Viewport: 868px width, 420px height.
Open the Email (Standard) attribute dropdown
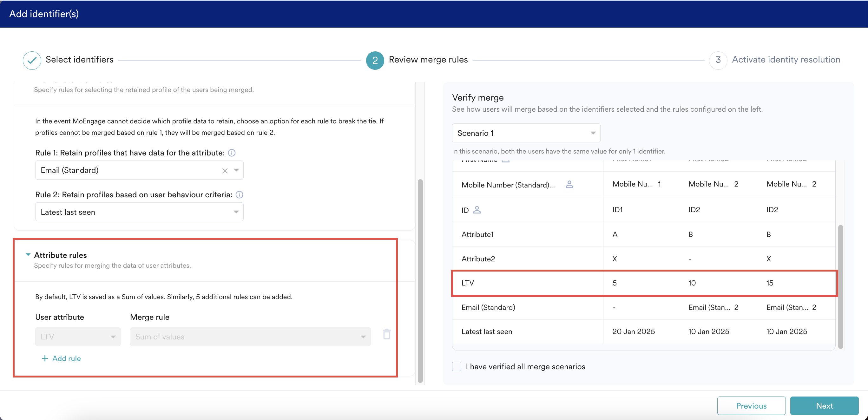point(236,170)
